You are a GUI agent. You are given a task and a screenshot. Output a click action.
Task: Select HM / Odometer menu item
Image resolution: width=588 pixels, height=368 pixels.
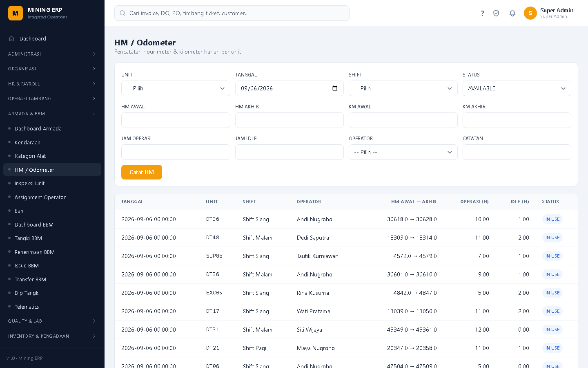tap(52, 170)
